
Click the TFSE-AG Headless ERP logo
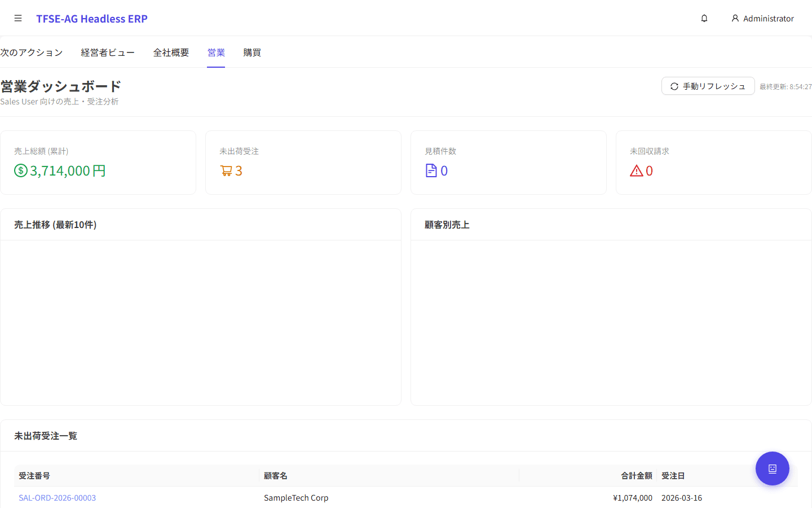coord(92,19)
